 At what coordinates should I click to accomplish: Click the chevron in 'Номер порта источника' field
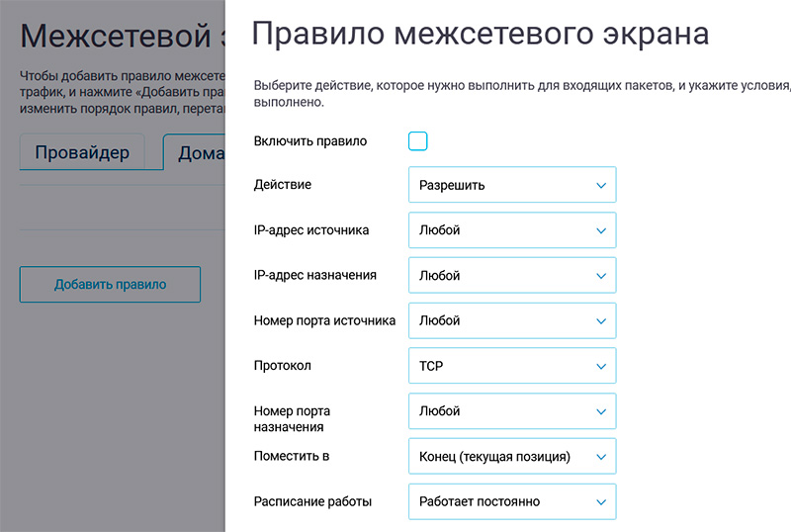tap(600, 320)
